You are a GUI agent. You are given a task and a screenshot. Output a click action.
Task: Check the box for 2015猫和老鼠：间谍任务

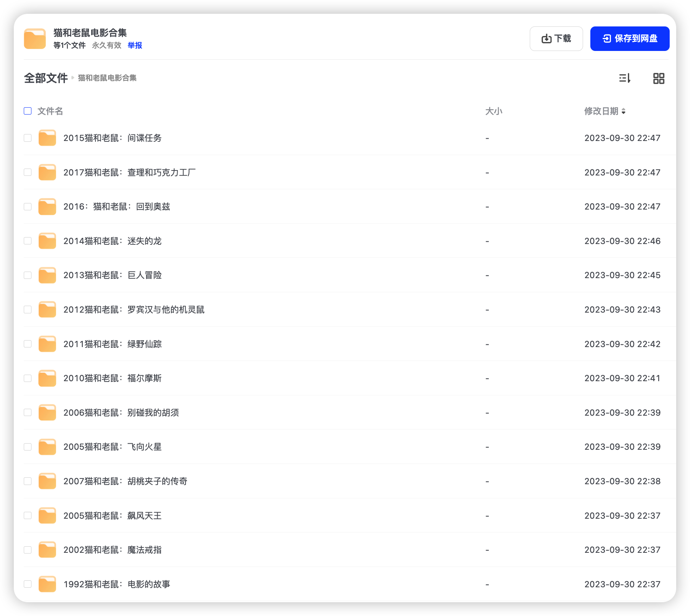(28, 138)
